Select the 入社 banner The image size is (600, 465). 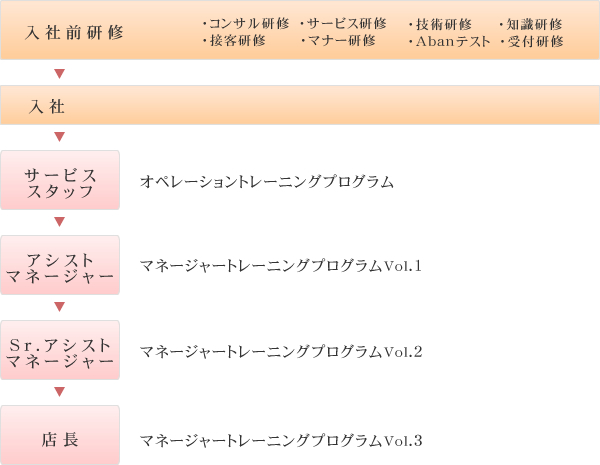point(300,105)
